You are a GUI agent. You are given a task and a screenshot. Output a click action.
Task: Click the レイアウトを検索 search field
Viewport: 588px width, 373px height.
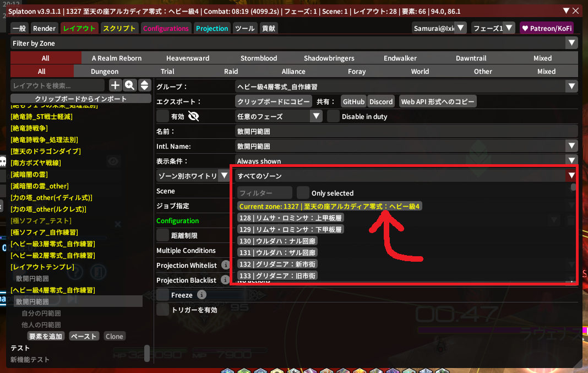click(x=58, y=85)
